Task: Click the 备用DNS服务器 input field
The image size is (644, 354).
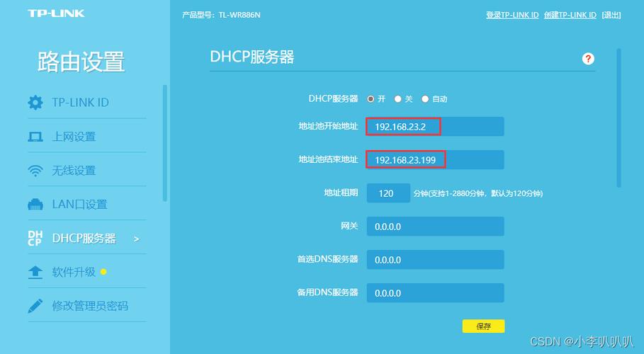Action: click(436, 293)
